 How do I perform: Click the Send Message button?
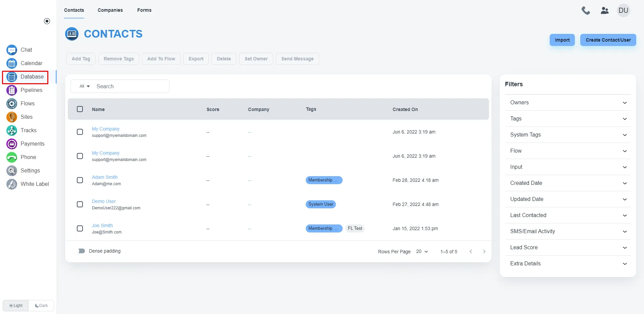297,59
